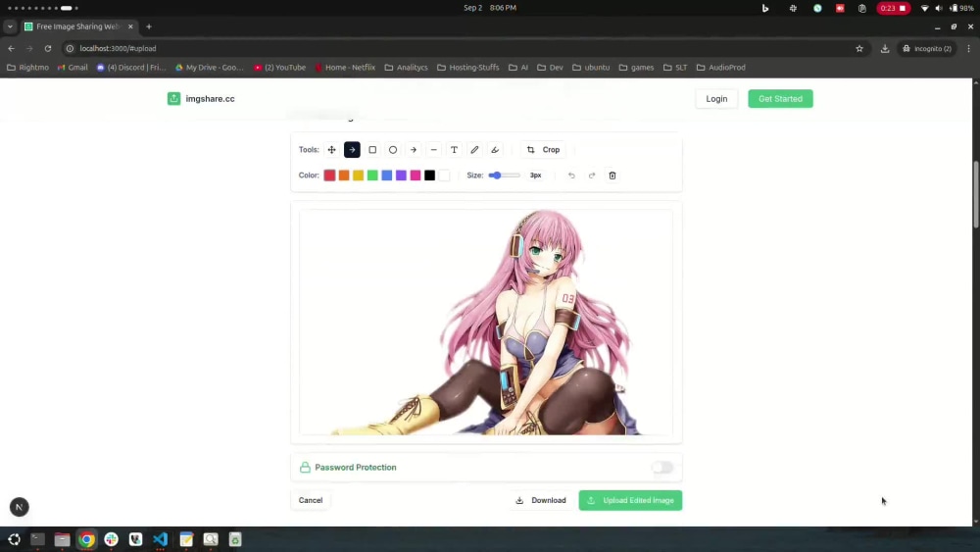Open the Home - Netflix bookmark
This screenshot has width=980, height=552.
tap(344, 68)
